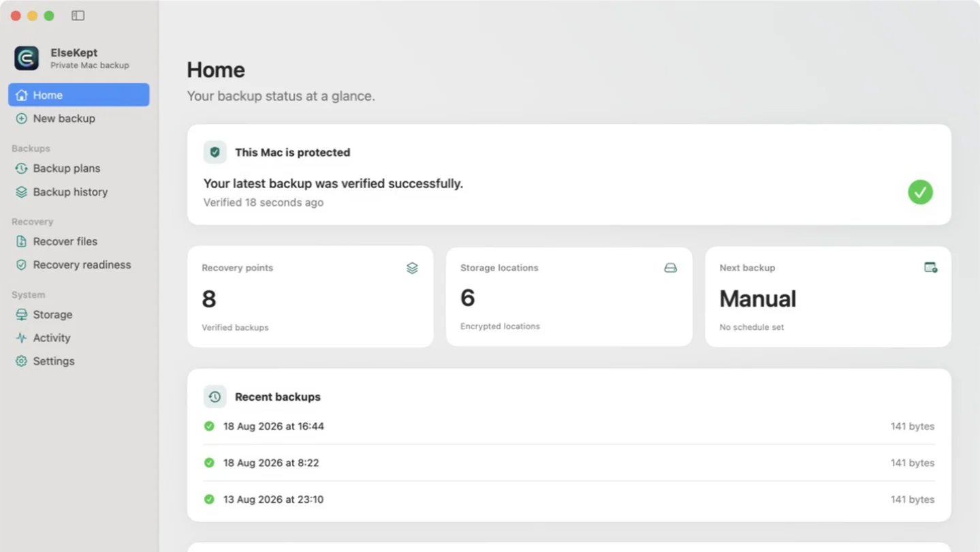Click the drive icon on Storage locations card
Viewport: 980px width, 552px height.
[671, 268]
